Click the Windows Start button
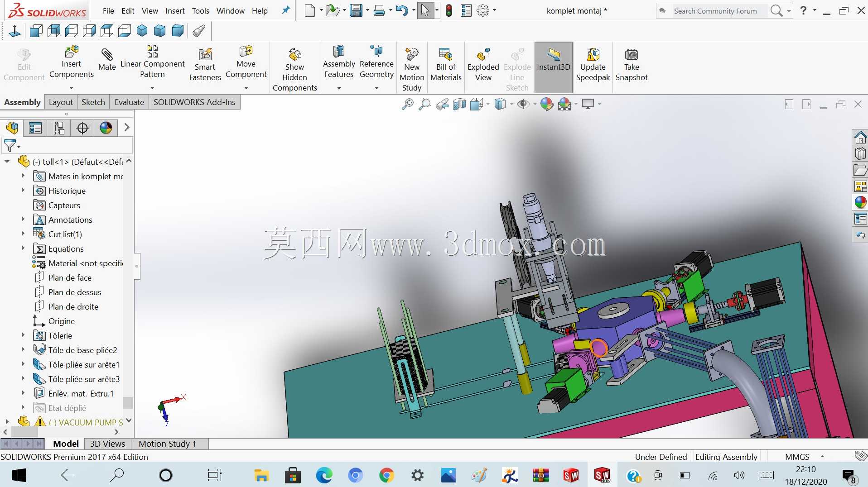This screenshot has height=487, width=868. point(19,475)
